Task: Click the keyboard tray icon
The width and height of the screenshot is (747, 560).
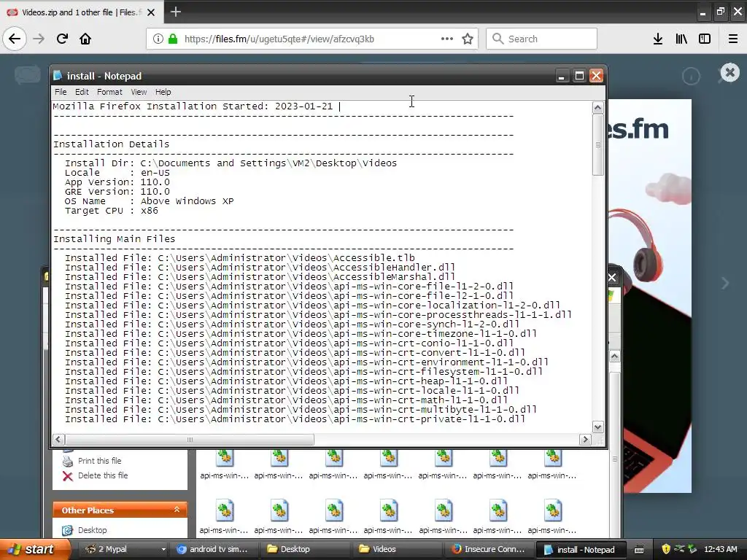Action: [639, 550]
